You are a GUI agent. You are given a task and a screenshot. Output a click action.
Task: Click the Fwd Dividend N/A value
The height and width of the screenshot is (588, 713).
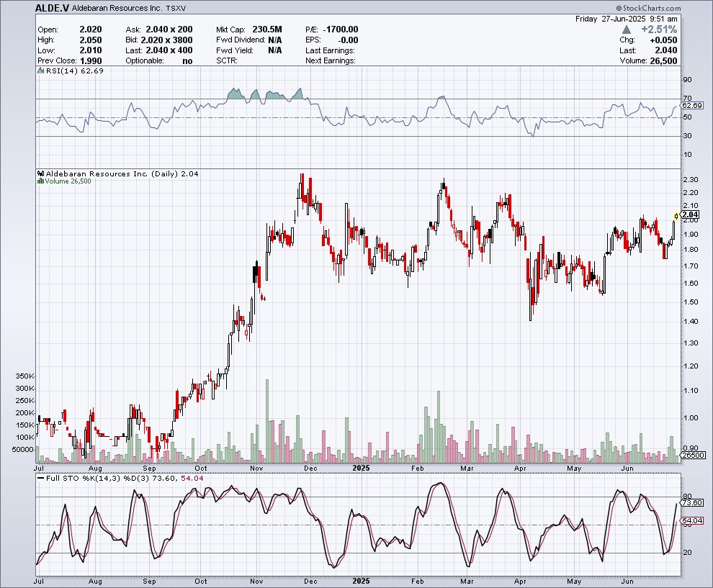(274, 40)
